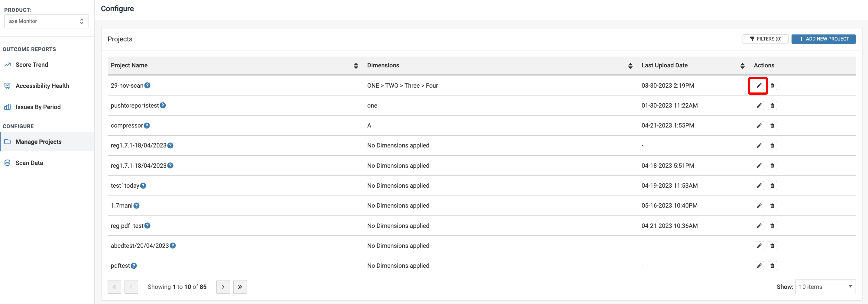Delete abcdtest/20/04/2023 using trash icon
This screenshot has height=304, width=868.
[772, 246]
